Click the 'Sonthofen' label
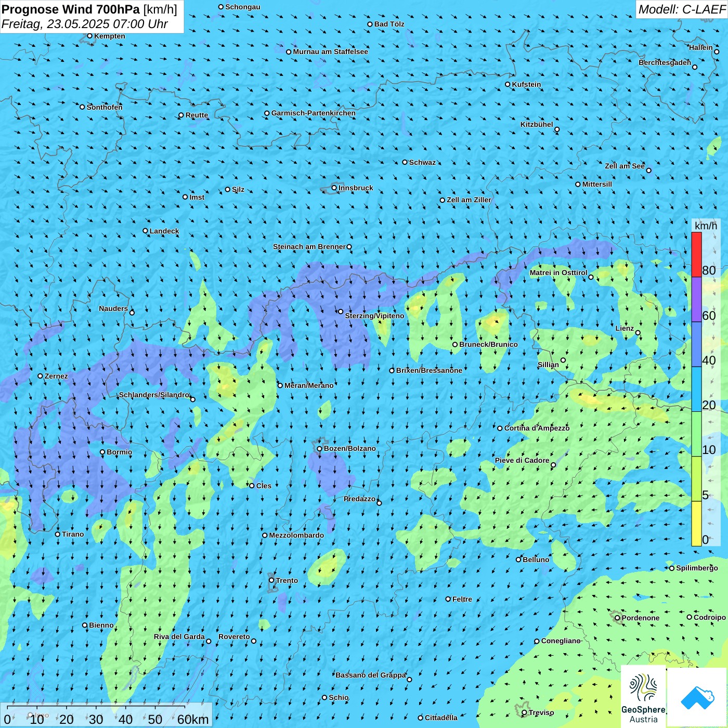Screen dimensions: 728x728 [105, 107]
